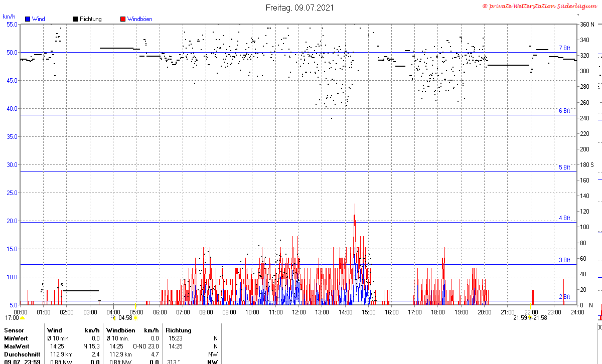Screen dimensions: 602x364
Task: Click the Durchschnitt row label
Action: coord(22,354)
